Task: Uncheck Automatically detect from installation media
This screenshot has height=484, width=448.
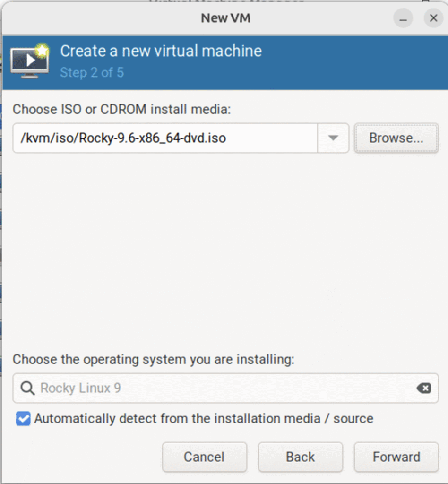Action: tap(24, 419)
